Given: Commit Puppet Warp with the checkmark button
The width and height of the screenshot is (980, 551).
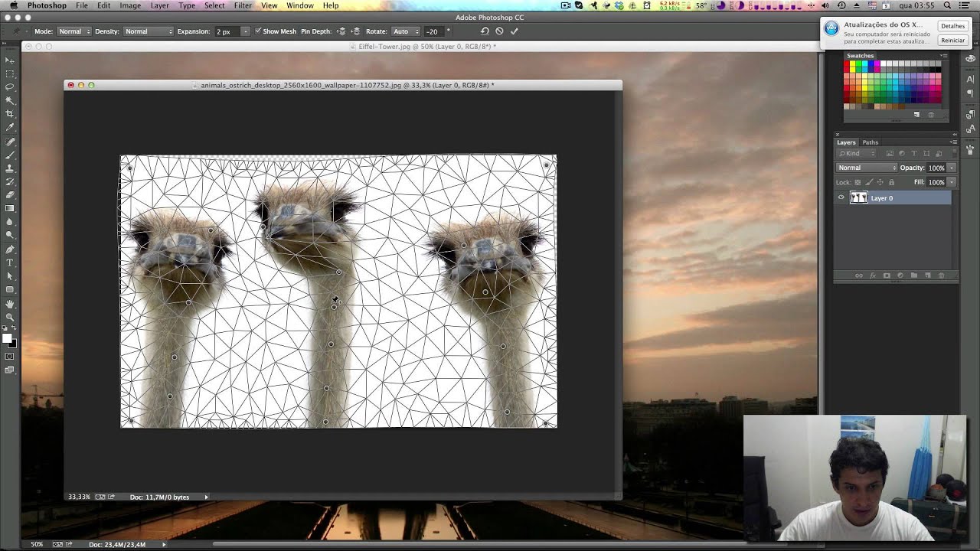Looking at the screenshot, I should 514,31.
